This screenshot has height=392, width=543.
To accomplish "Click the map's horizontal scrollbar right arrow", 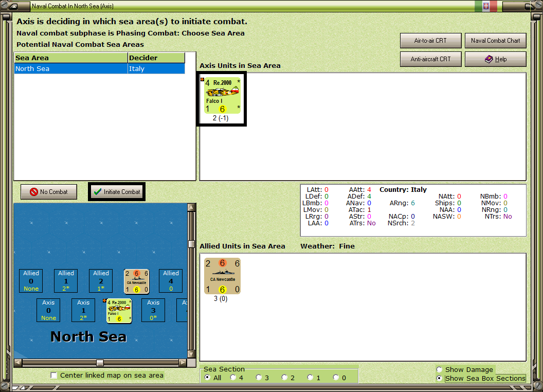I will pos(183,363).
